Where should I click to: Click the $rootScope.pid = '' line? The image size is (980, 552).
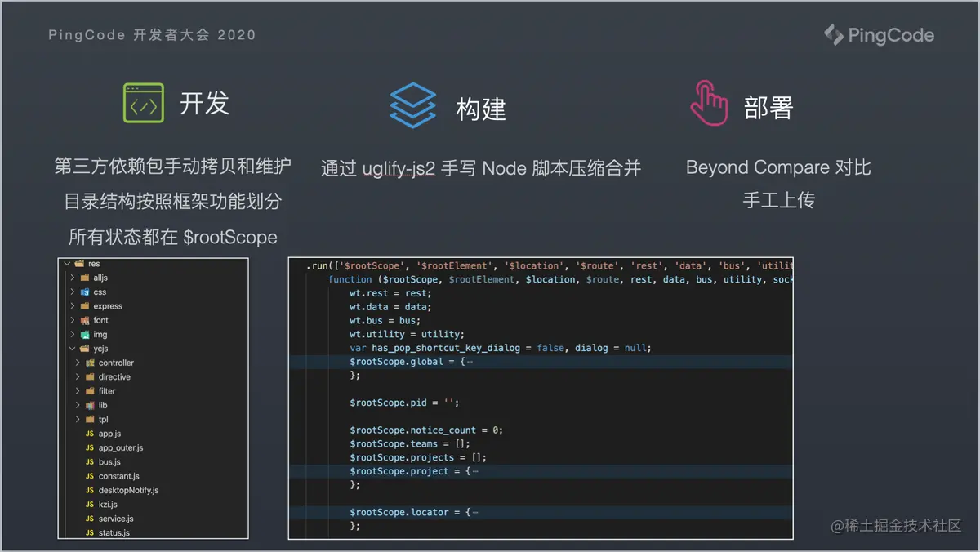(404, 403)
